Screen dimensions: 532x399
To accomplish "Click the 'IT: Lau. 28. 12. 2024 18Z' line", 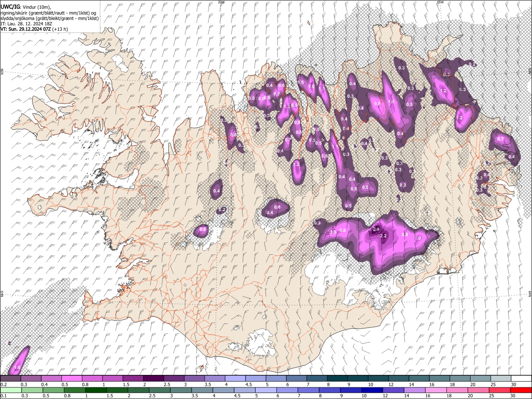I will pyautogui.click(x=26, y=24).
